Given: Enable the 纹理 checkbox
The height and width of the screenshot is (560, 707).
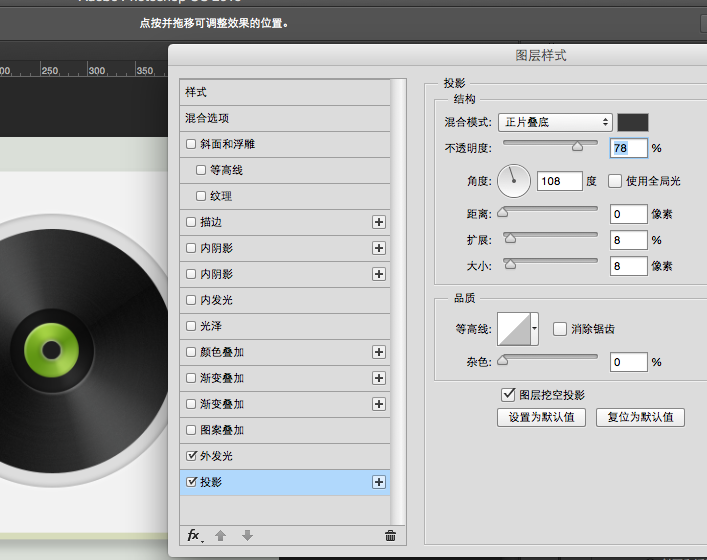Looking at the screenshot, I should tap(201, 196).
